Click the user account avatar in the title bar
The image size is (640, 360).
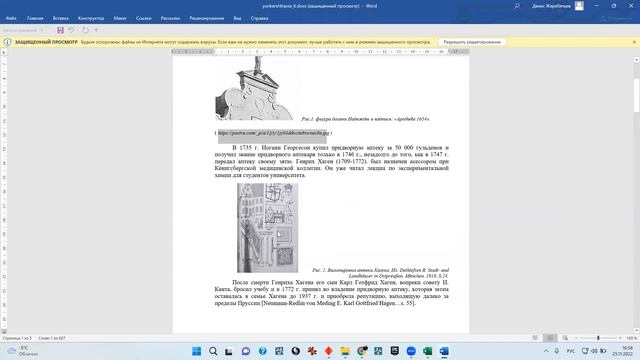click(x=579, y=6)
